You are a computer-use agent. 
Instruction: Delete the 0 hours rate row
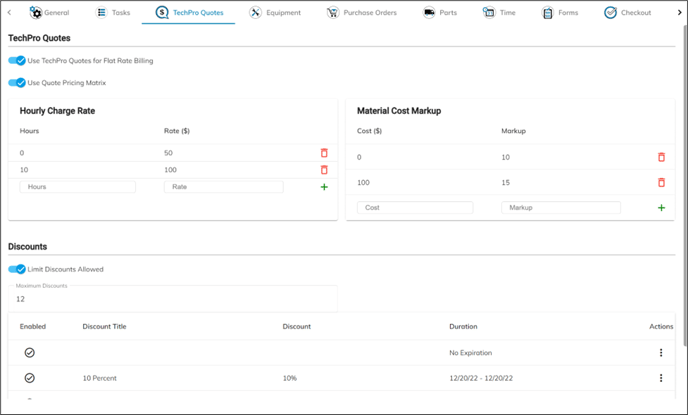(324, 153)
